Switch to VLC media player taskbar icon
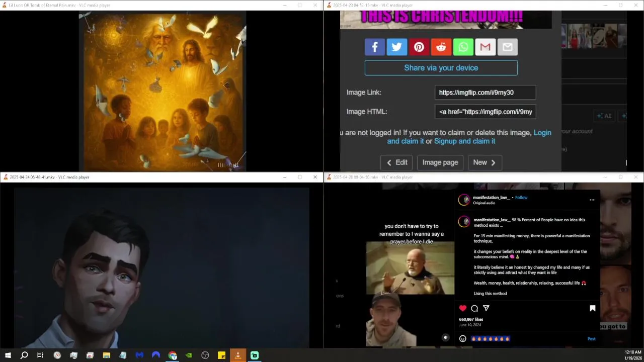The height and width of the screenshot is (362, 644). click(x=238, y=355)
